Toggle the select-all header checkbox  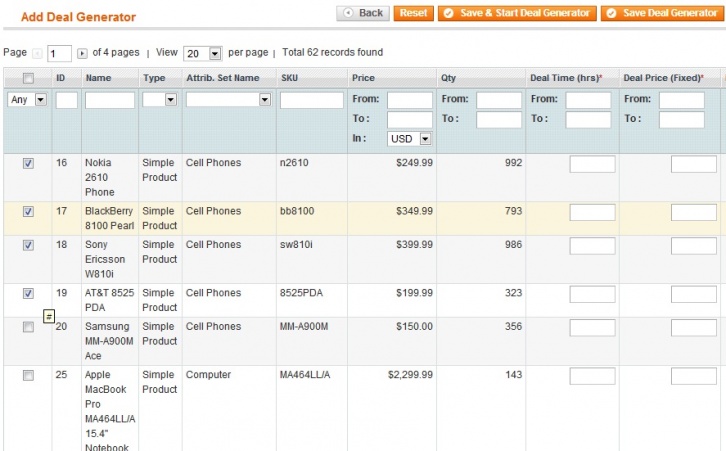pos(28,78)
